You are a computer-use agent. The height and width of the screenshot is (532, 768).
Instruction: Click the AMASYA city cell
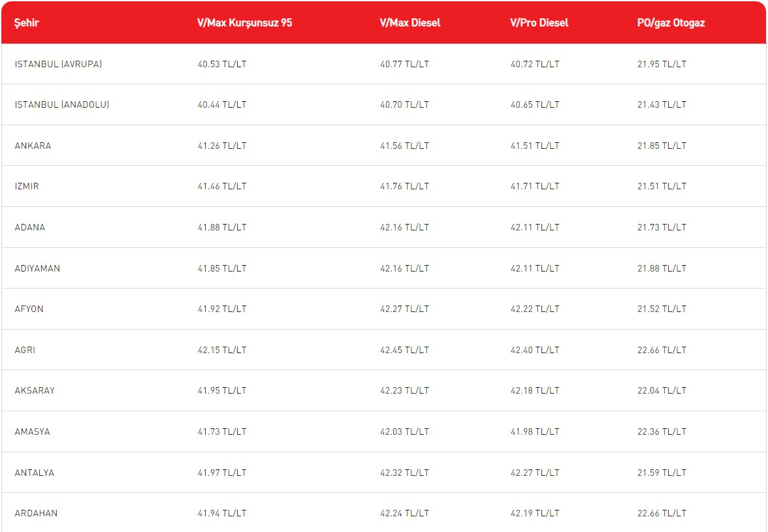pos(33,431)
